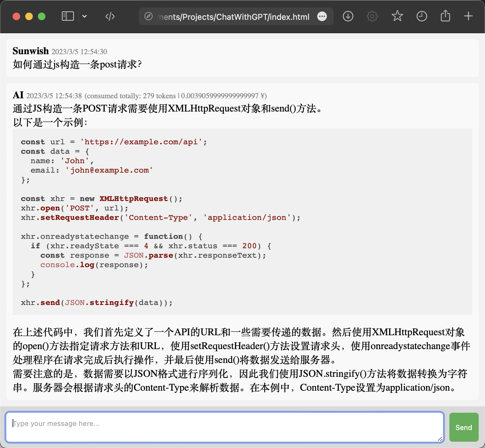Open the sidebar tab group dropdown arrow
Screen dimensions: 485x448
click(x=85, y=16)
